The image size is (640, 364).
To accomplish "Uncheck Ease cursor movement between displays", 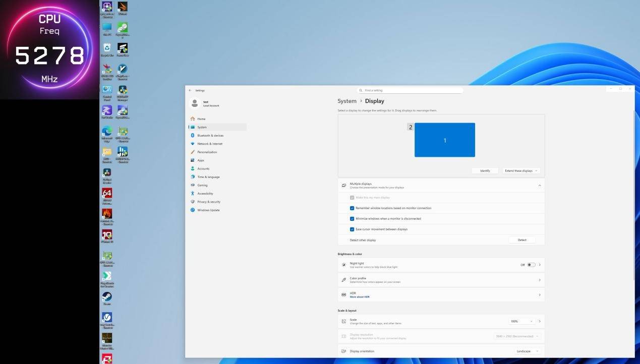I will [x=352, y=229].
